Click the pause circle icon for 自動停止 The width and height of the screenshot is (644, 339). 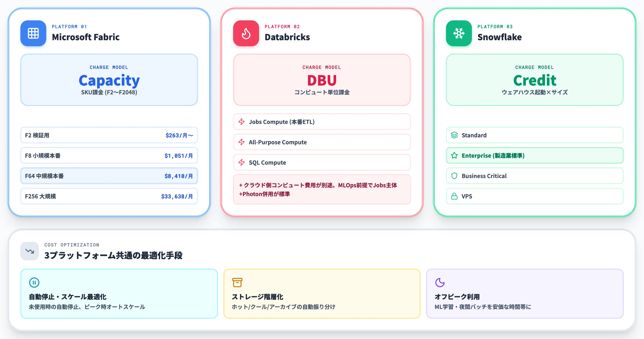[34, 283]
